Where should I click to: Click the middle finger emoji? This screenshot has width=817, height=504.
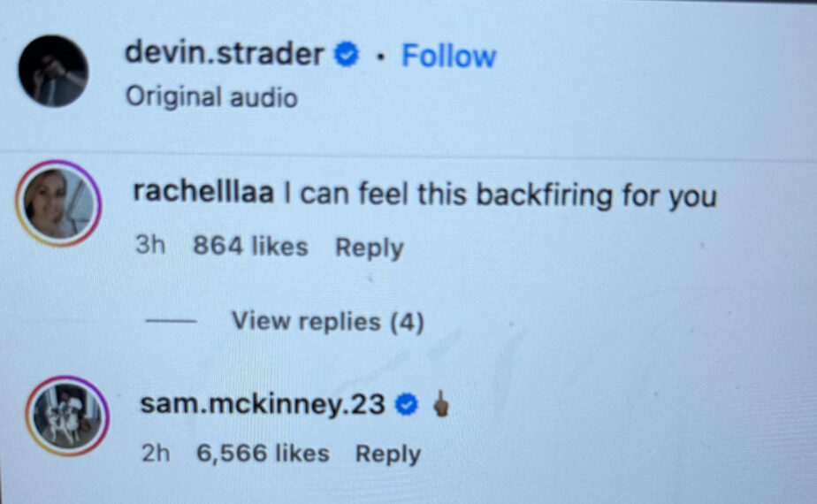click(x=441, y=403)
